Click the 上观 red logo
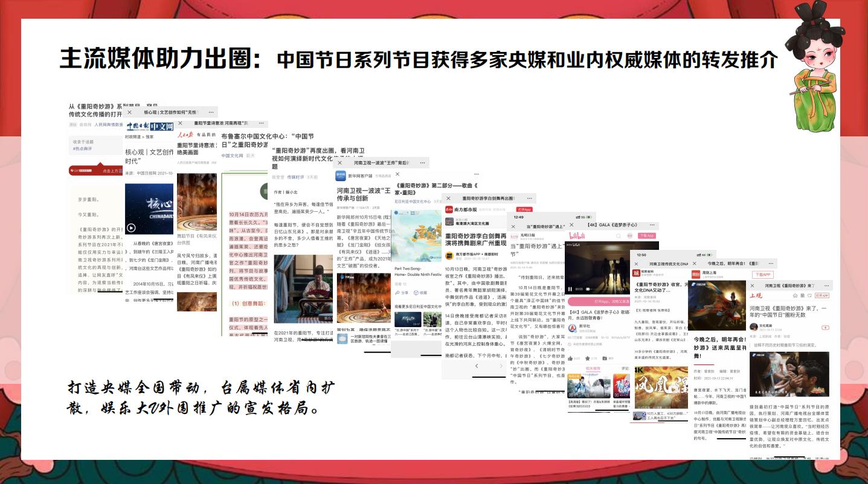Screen dimensions: 868x484 pos(756,296)
